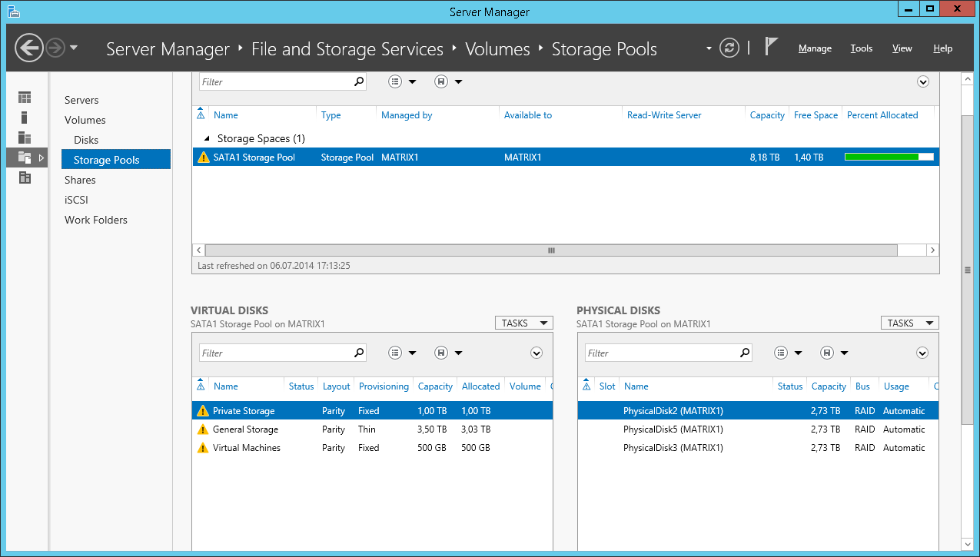Click the File and Storage Services sidebar icon
The width and height of the screenshot is (980, 557).
pyautogui.click(x=25, y=157)
